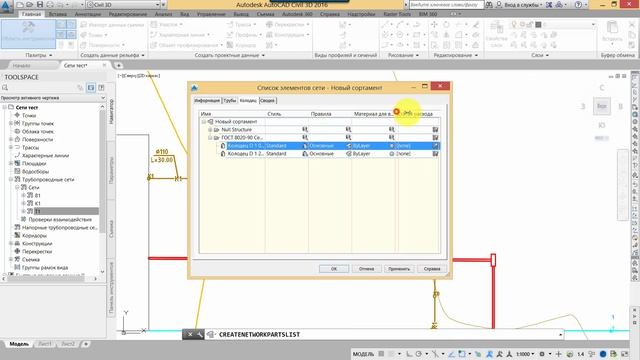Click the style set icon in the ГОСТ 8020-90 row
The height and width of the screenshot is (360, 640).
[305, 138]
